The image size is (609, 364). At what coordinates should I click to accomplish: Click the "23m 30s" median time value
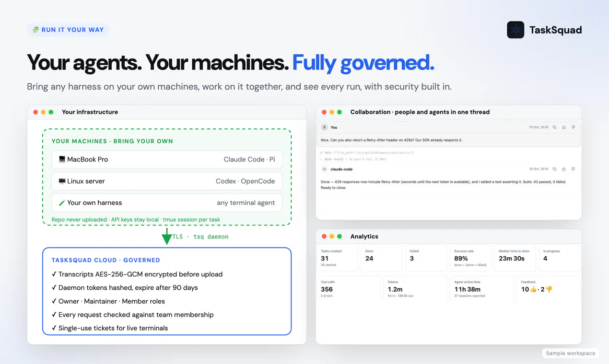[512, 259]
